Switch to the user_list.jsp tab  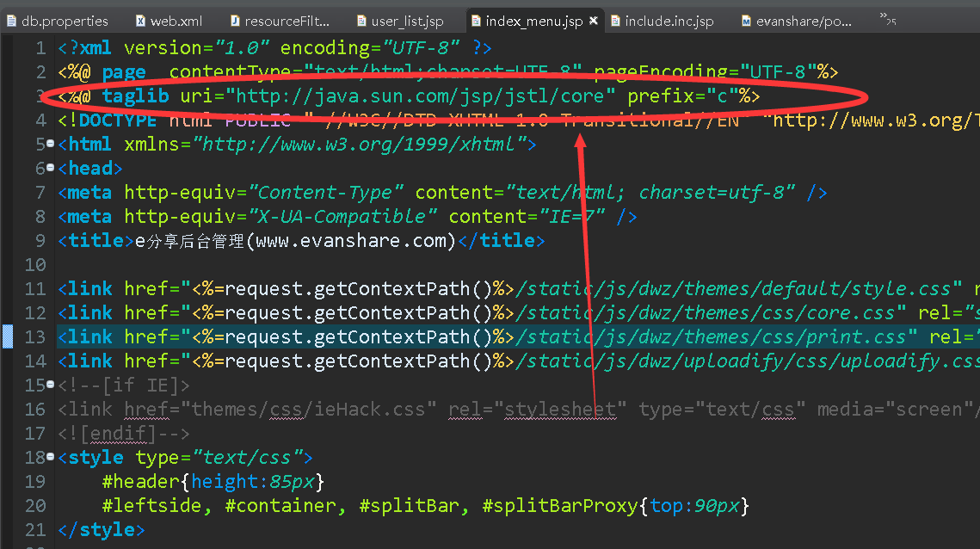click(401, 21)
